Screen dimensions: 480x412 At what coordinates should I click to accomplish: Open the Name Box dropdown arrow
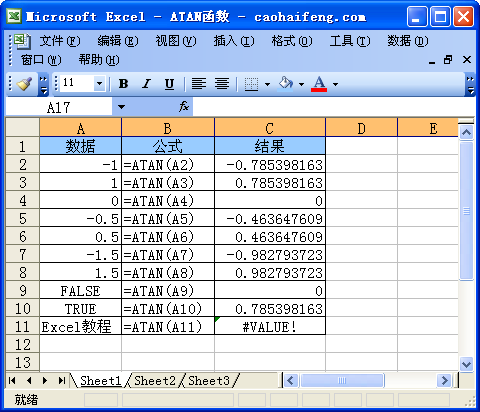[x=121, y=107]
